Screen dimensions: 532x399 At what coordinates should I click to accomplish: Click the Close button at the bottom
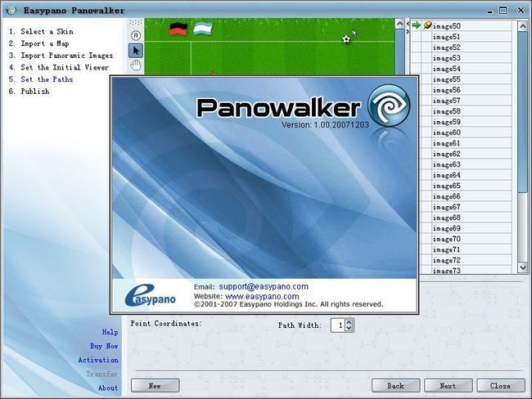501,386
